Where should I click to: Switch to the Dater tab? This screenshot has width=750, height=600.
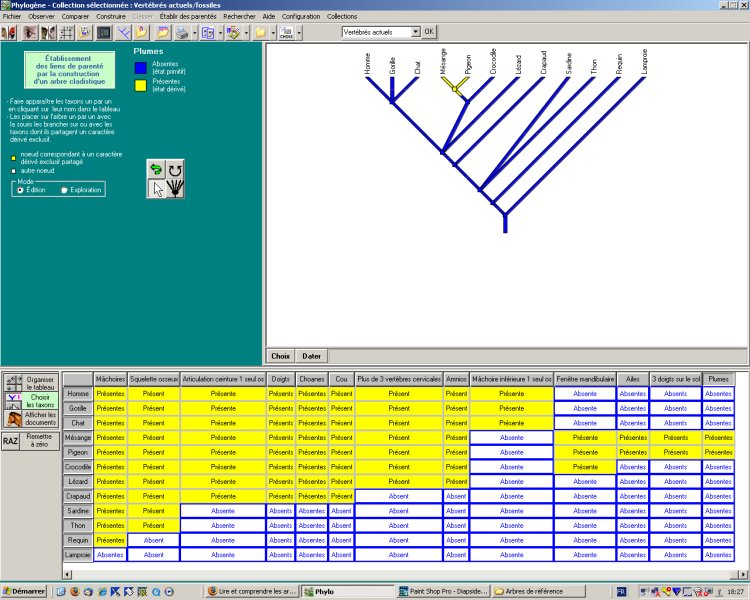click(312, 355)
